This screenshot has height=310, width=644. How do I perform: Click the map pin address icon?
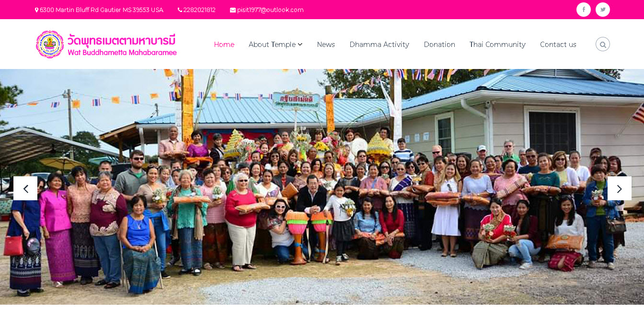[36, 10]
